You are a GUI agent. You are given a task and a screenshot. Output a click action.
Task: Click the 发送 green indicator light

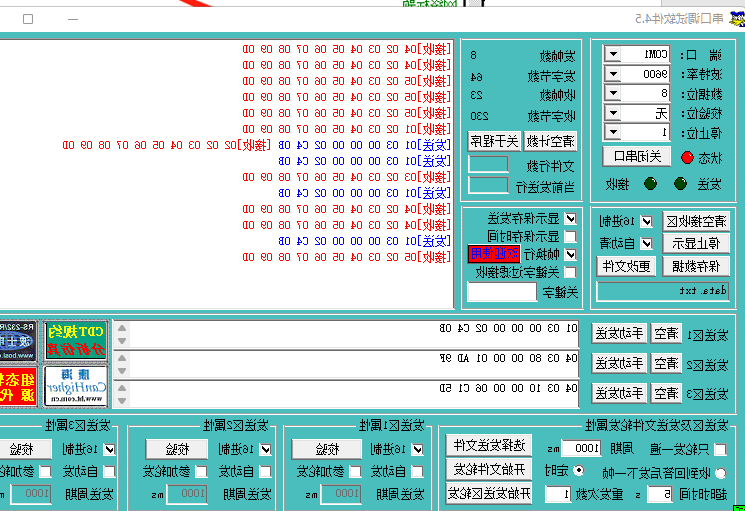(680, 183)
